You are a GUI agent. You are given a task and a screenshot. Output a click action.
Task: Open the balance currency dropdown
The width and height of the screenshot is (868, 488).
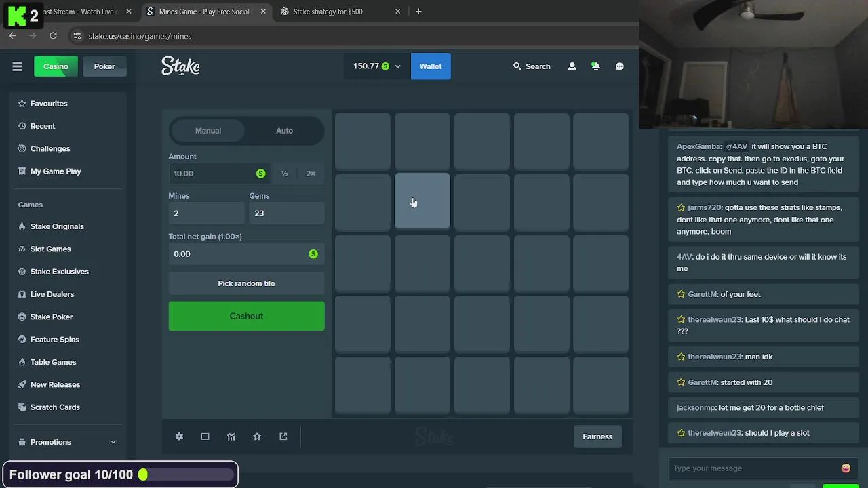(376, 66)
